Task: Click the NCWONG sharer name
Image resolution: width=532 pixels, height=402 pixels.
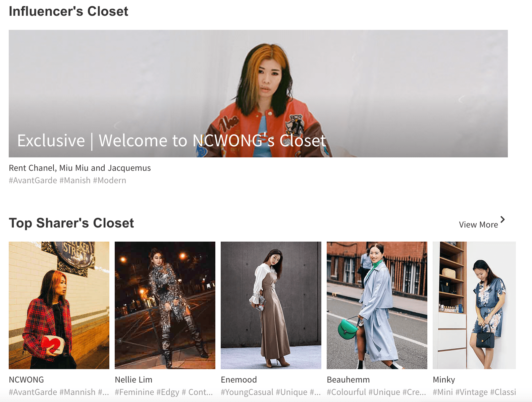Action: coord(26,380)
